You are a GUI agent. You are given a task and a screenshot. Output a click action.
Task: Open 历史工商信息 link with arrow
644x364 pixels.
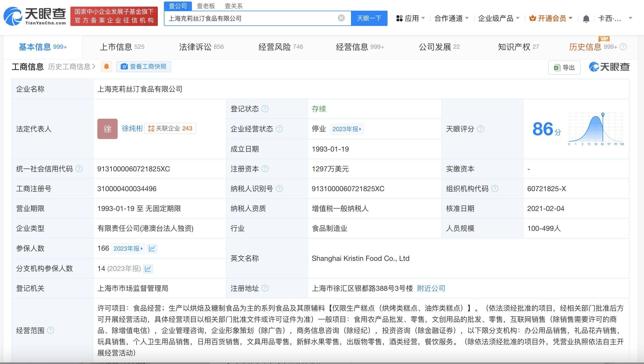[72, 67]
